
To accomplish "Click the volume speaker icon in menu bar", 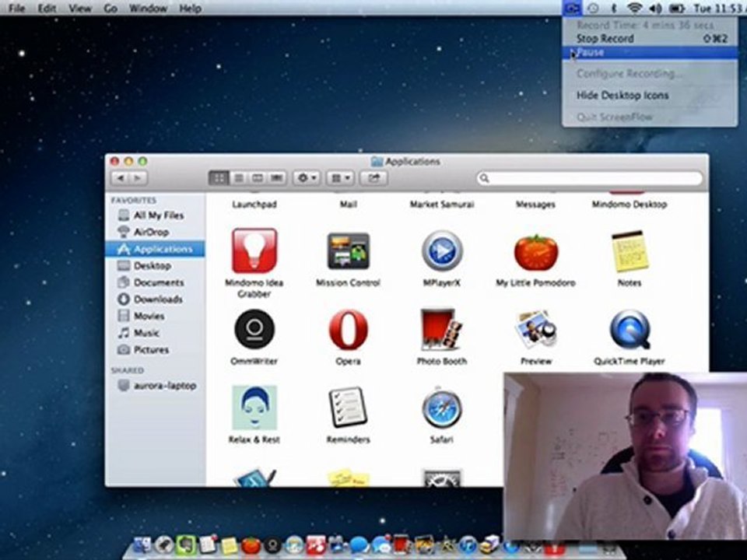I will pos(655,8).
